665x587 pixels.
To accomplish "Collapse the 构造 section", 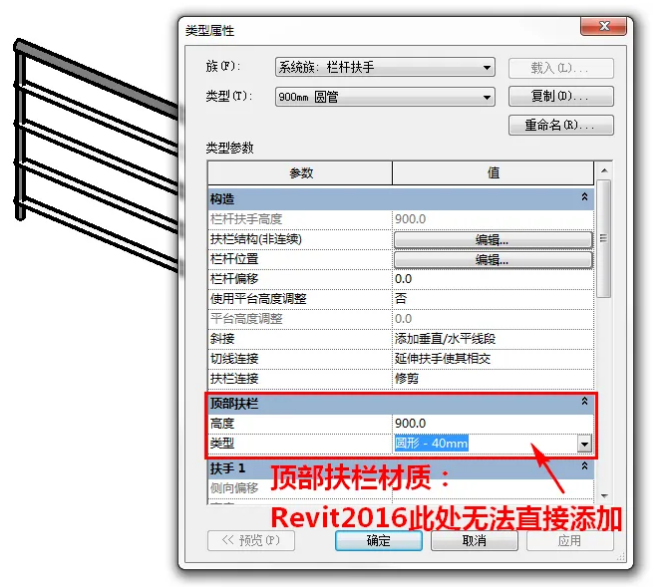I will 584,199.
